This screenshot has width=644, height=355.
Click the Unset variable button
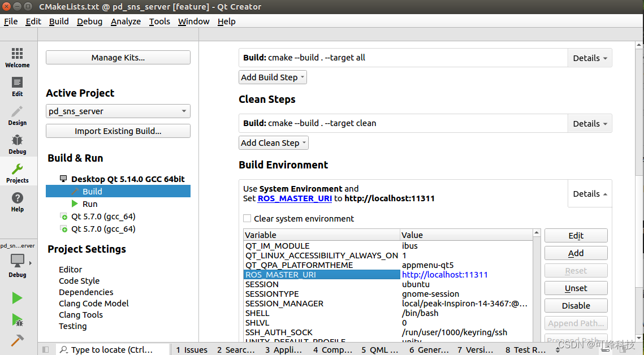576,288
